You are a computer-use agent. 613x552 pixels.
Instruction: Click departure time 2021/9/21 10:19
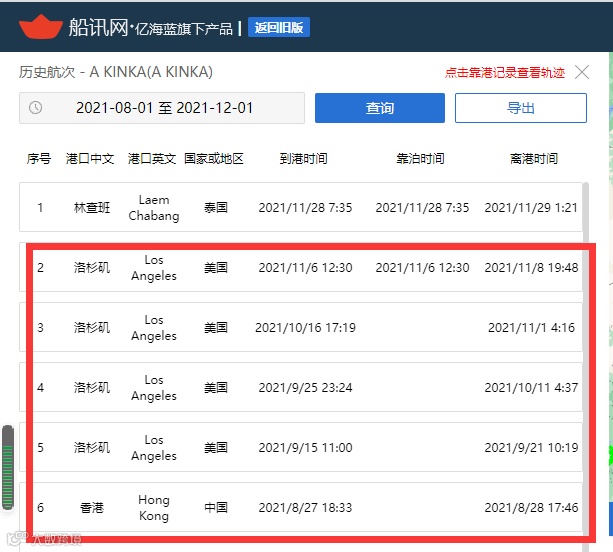coord(531,447)
